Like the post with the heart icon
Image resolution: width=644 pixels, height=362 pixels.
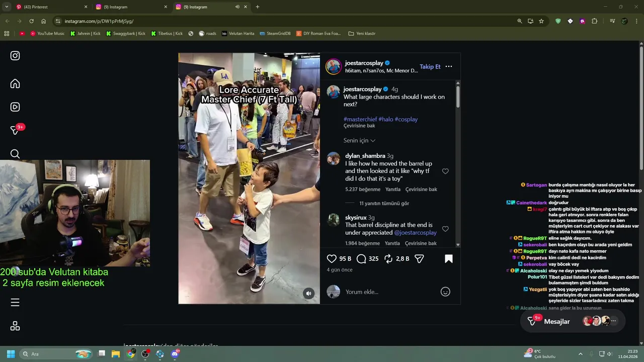[332, 258]
